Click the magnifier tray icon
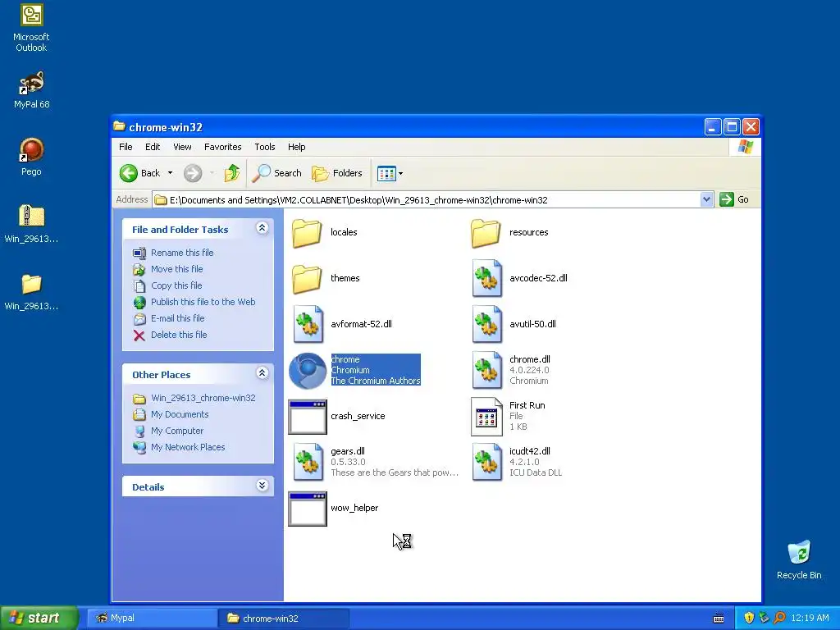 click(779, 618)
